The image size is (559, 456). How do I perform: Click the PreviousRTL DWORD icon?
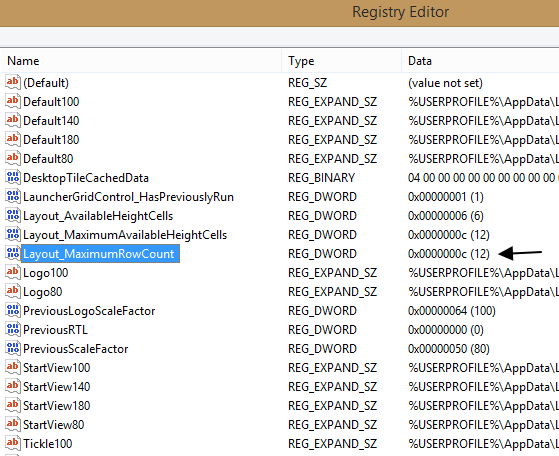[x=13, y=329]
